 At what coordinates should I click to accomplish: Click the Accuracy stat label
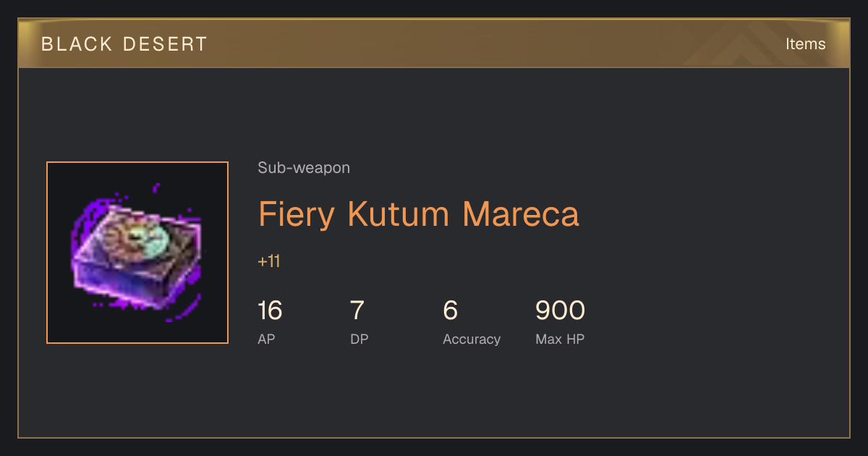(x=472, y=339)
